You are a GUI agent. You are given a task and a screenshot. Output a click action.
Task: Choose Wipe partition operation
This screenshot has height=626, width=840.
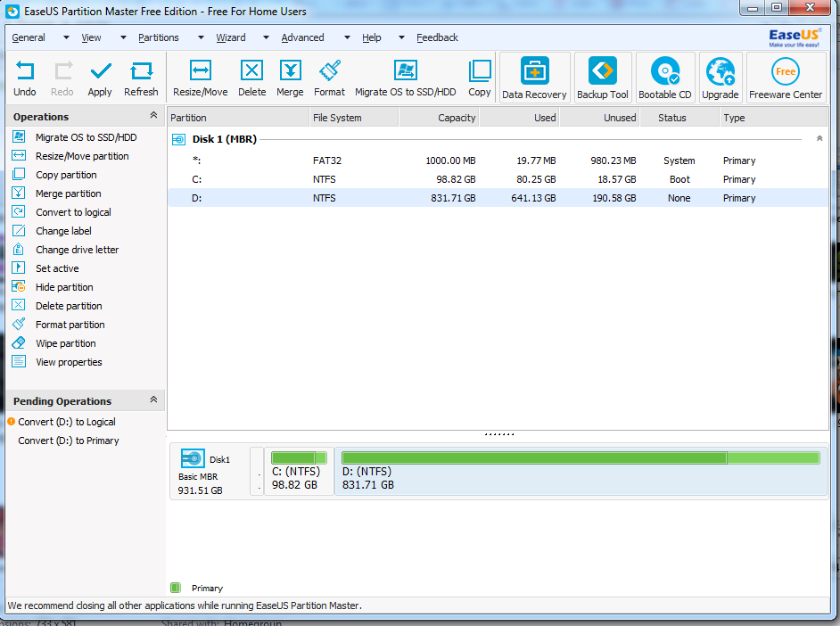coord(66,343)
